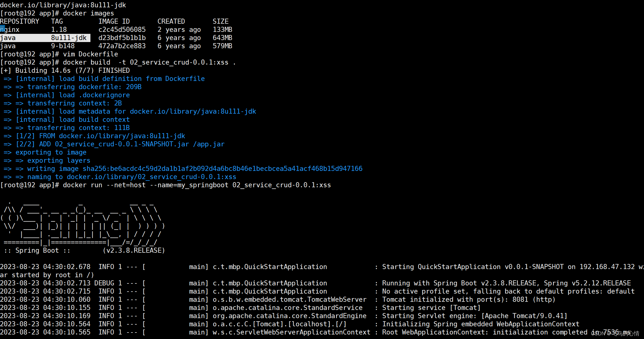Click the 'exporting layers' output line
Image resolution: width=644 pixels, height=339 pixels.
click(x=59, y=160)
